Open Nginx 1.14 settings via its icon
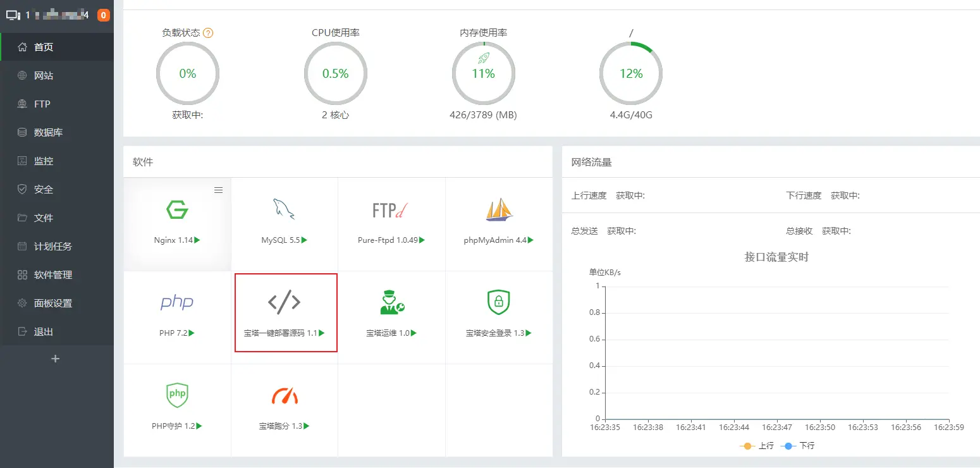980x468 pixels. [177, 211]
